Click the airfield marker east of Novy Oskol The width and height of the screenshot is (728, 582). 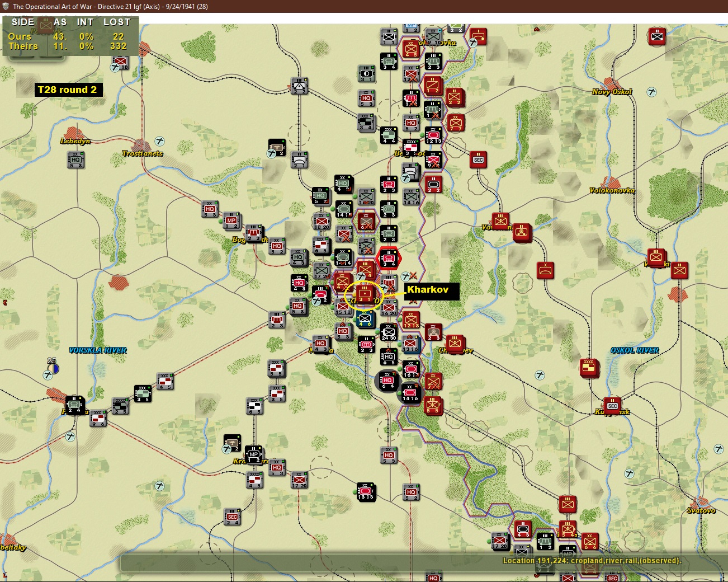click(x=651, y=92)
